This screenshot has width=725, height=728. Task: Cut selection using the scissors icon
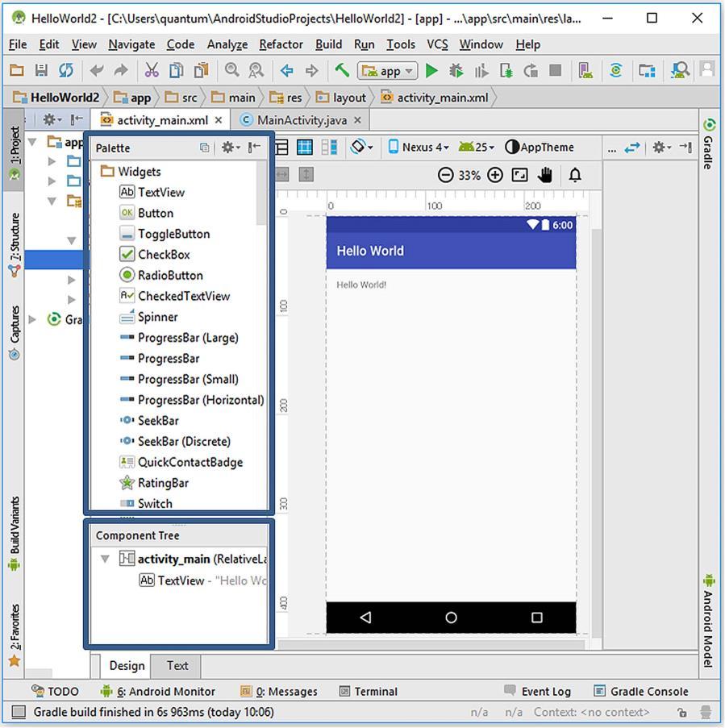152,71
